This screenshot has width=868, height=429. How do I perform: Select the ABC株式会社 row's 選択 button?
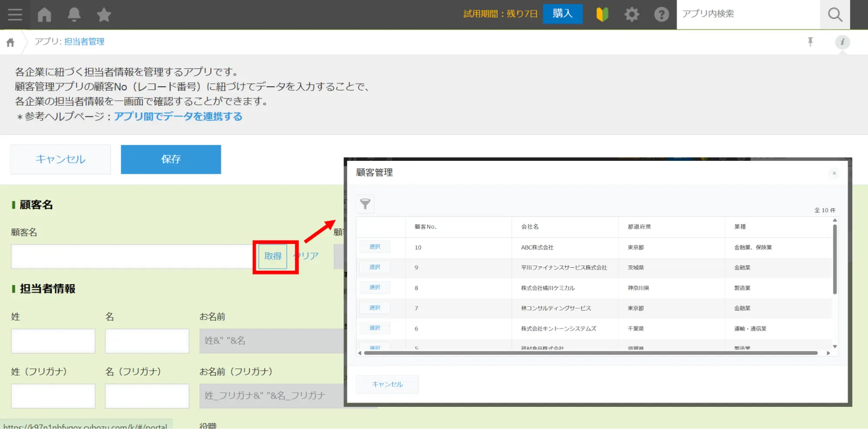pos(375,247)
